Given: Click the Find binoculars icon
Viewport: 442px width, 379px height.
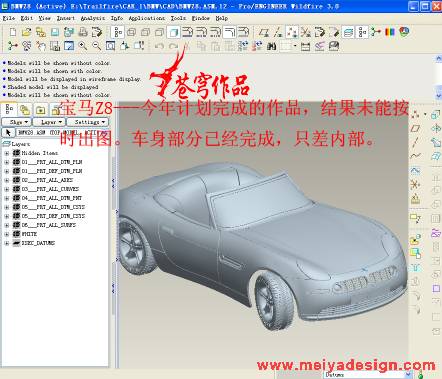Looking at the screenshot, I should [x=272, y=46].
